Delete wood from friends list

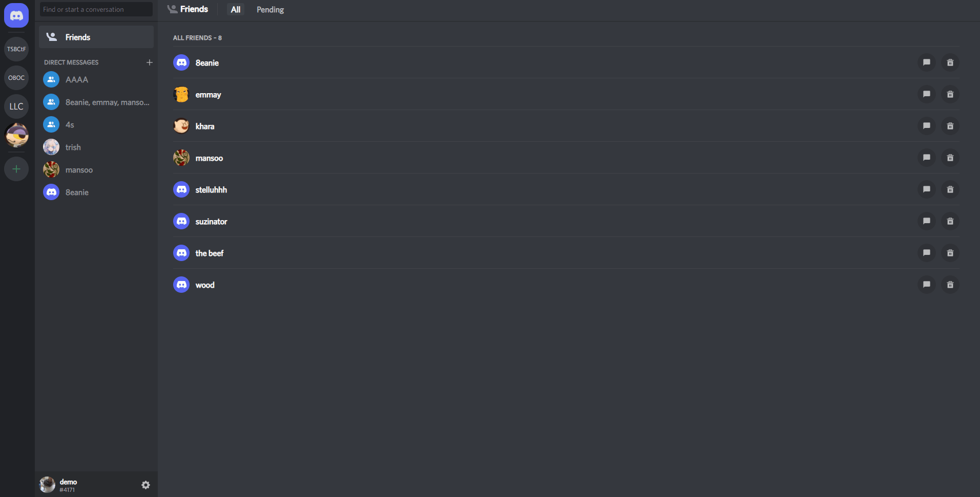pos(950,285)
